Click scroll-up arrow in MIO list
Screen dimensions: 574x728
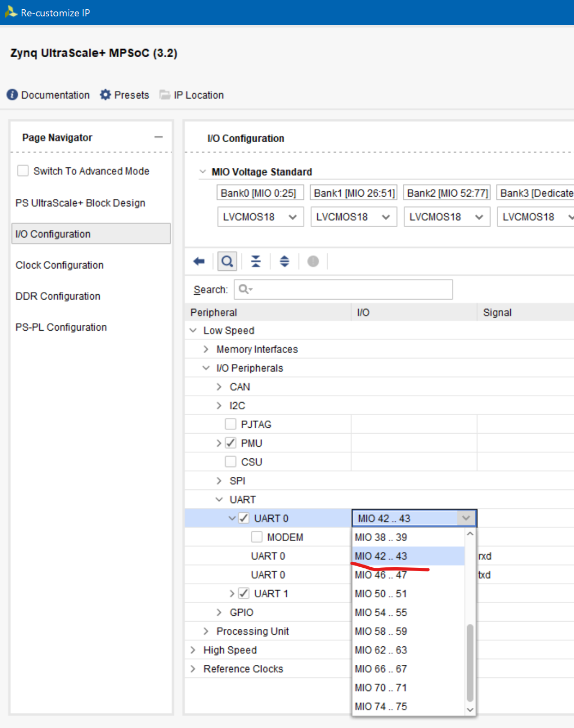tap(470, 534)
